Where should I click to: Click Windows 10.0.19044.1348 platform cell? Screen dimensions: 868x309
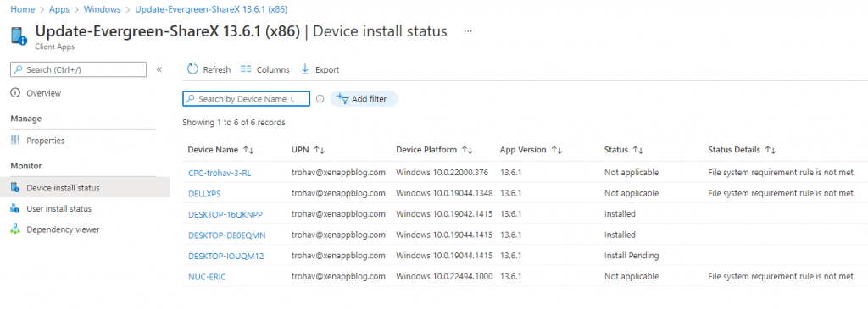tap(444, 194)
